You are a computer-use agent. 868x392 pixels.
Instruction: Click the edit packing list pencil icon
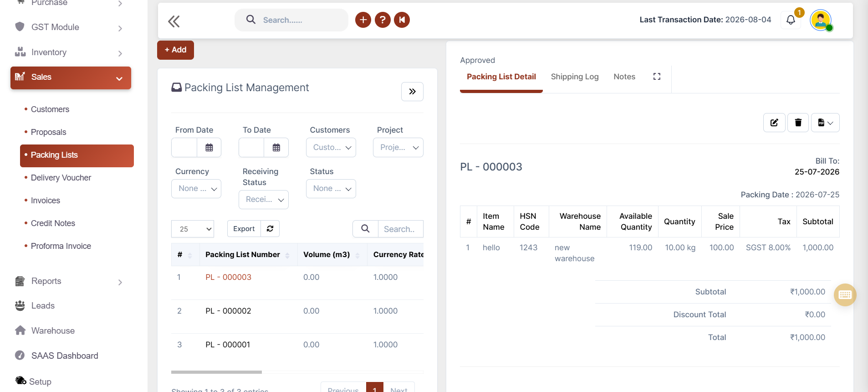tap(774, 123)
